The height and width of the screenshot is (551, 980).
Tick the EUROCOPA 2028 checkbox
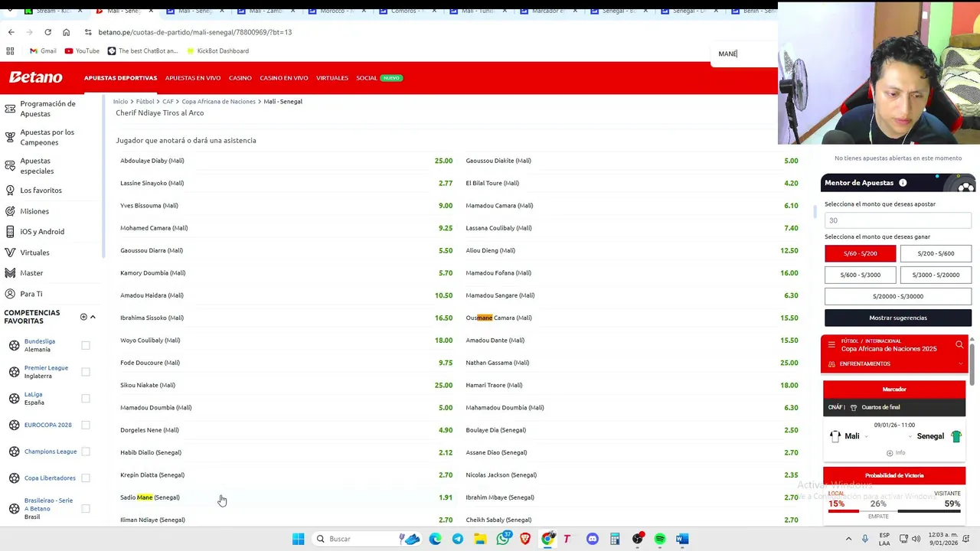point(86,425)
